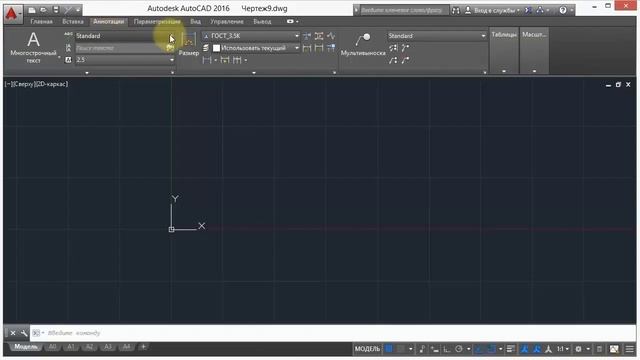Select the Мультивыноска leader tool
Screen dimensions: 640x360
362,45
